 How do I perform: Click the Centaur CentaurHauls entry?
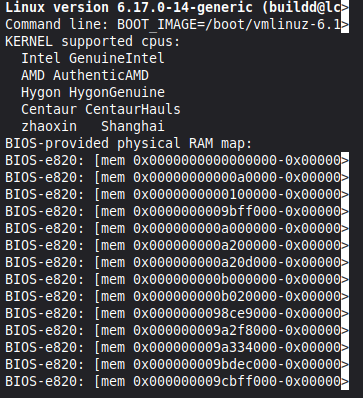pos(101,109)
